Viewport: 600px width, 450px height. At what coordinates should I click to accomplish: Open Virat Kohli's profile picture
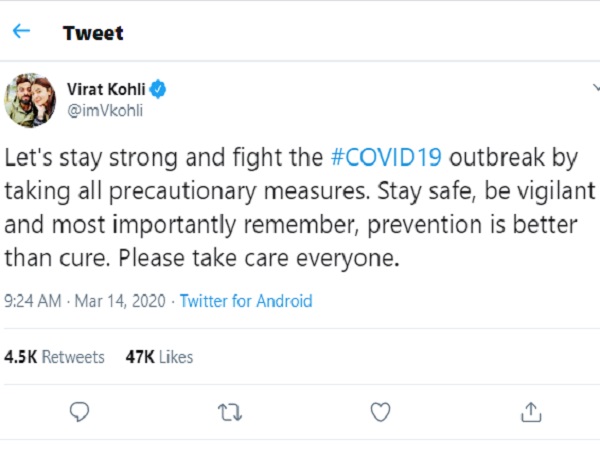pyautogui.click(x=30, y=100)
